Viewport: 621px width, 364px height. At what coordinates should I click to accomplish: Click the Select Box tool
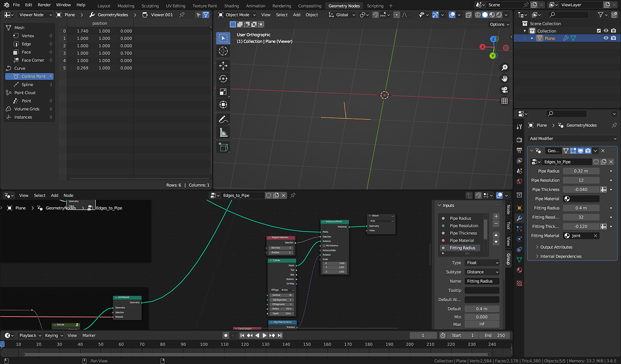click(223, 38)
